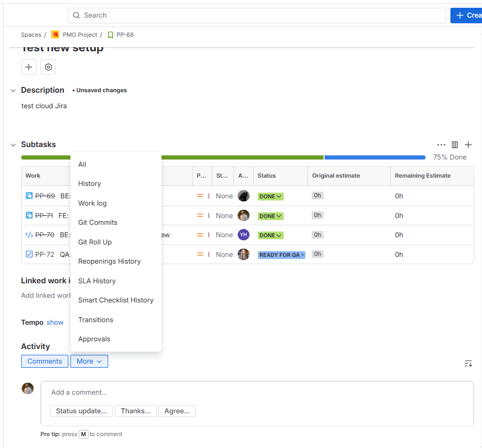Collapse the Subtasks section chevron
The width and height of the screenshot is (482, 448).
13,145
